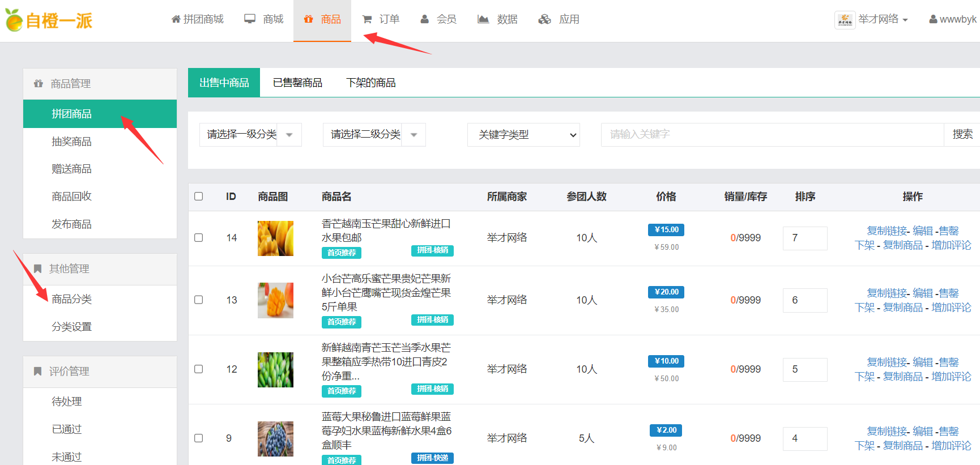Focus the 请输入关键字 search field
Viewport: 980px width, 465px height.
coord(772,135)
